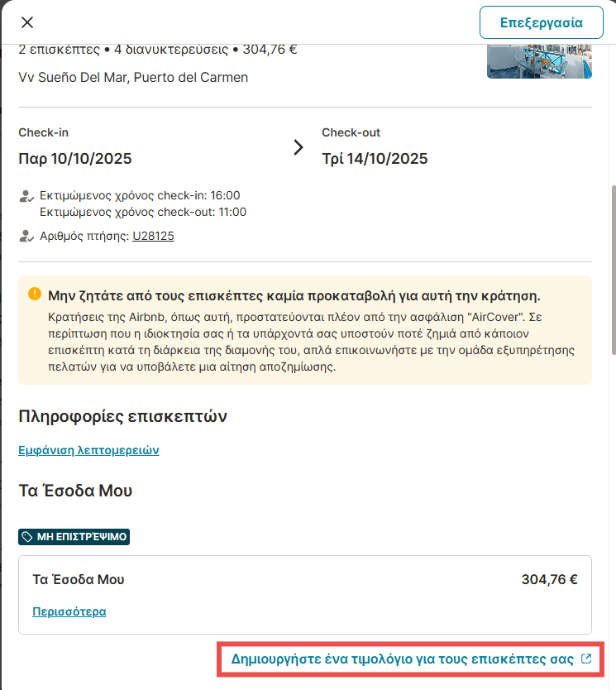Click the 304,76 € earnings amount
Screen dimensions: 616x690
(549, 579)
